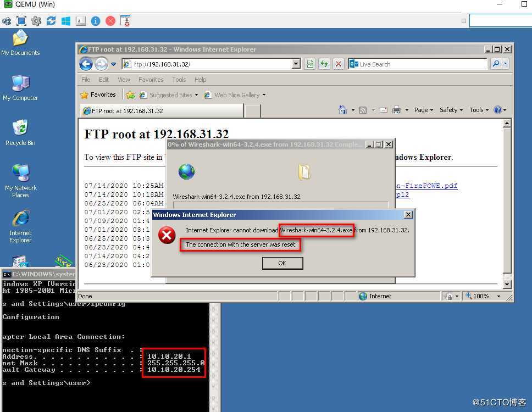532x412 pixels.
Task: Select the FTP root at 192.168.31.32 tab
Action: tap(162, 111)
